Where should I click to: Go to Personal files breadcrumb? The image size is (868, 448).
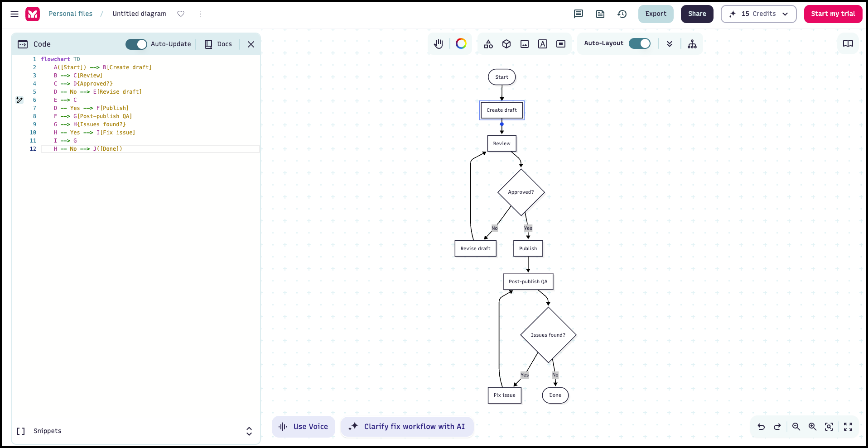point(71,14)
